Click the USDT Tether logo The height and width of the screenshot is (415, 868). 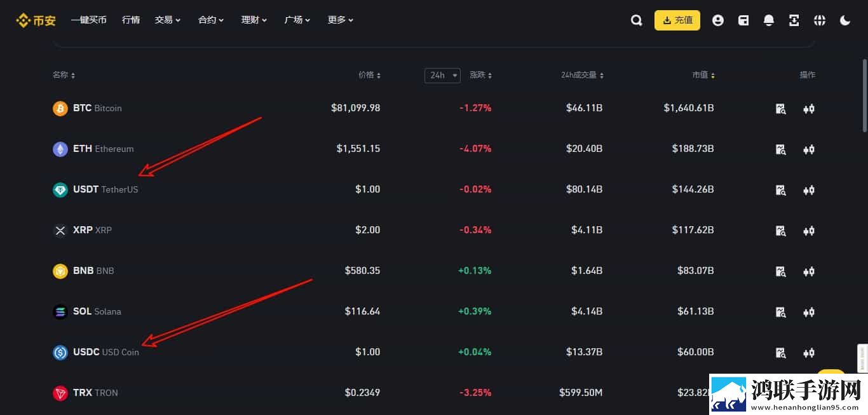tap(60, 189)
